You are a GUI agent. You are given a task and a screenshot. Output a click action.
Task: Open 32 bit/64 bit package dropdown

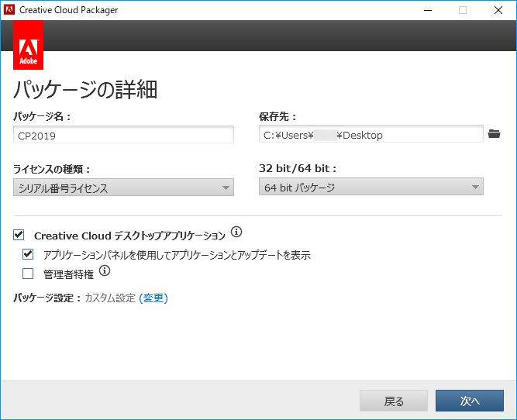[x=371, y=187]
